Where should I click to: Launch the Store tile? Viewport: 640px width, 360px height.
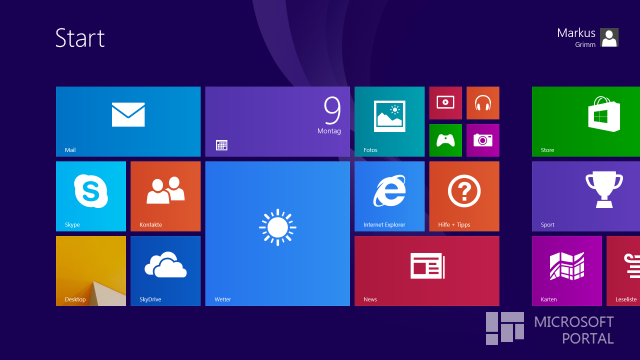click(586, 122)
